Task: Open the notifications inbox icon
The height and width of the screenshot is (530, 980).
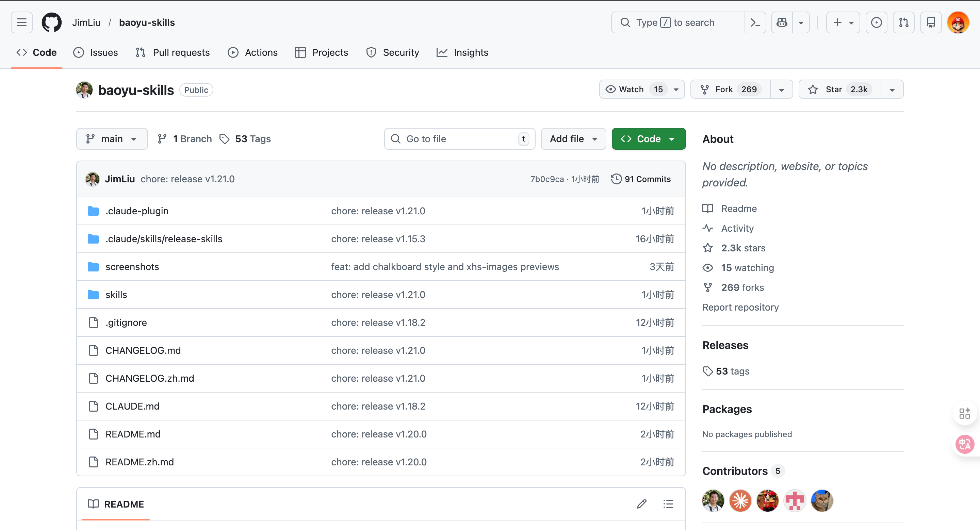Action: pyautogui.click(x=931, y=22)
